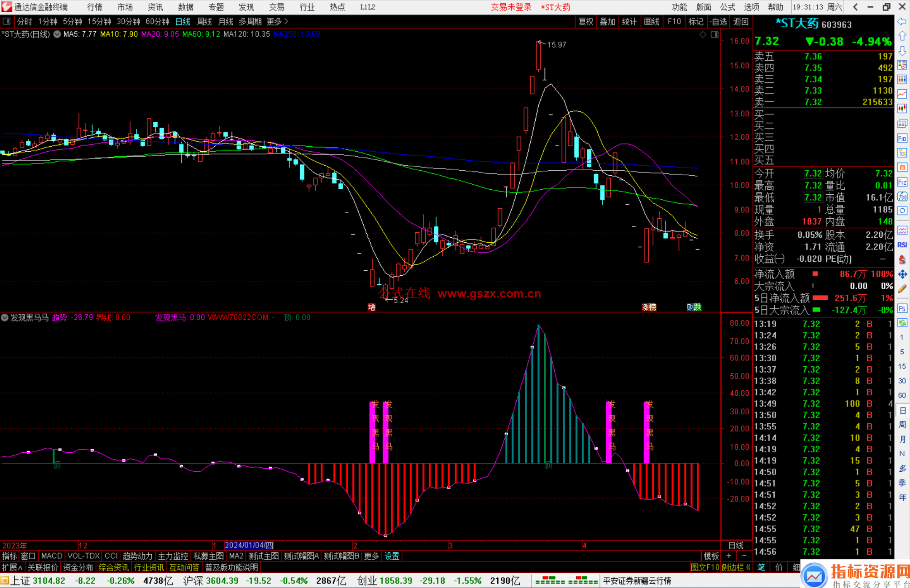Screen dimensions: 910x588
Task: Click the orange 自 document icon
Action: 902,167
